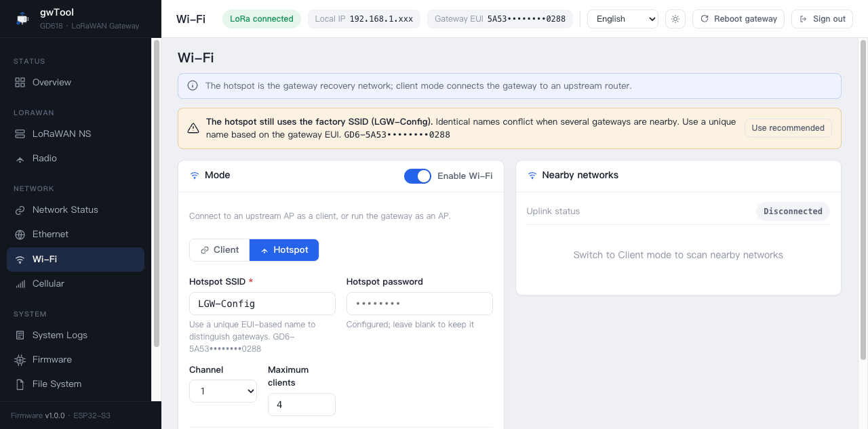
Task: Switch to Client mode tab
Action: pyautogui.click(x=220, y=250)
